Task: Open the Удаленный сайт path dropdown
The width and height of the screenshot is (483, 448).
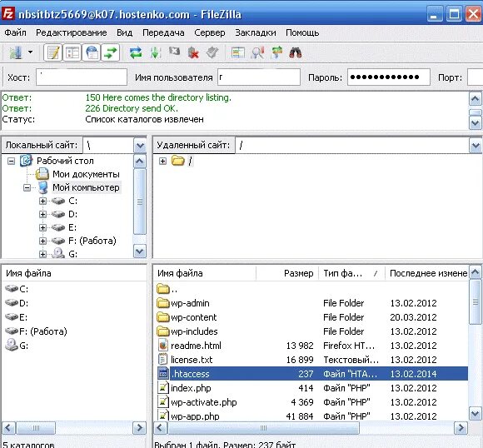Action: pyautogui.click(x=476, y=146)
